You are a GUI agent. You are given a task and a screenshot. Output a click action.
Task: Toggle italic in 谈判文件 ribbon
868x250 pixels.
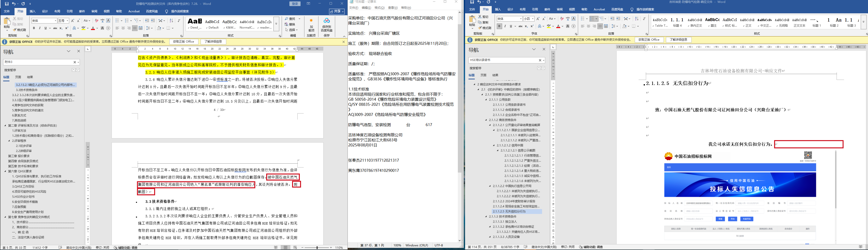coord(39,28)
